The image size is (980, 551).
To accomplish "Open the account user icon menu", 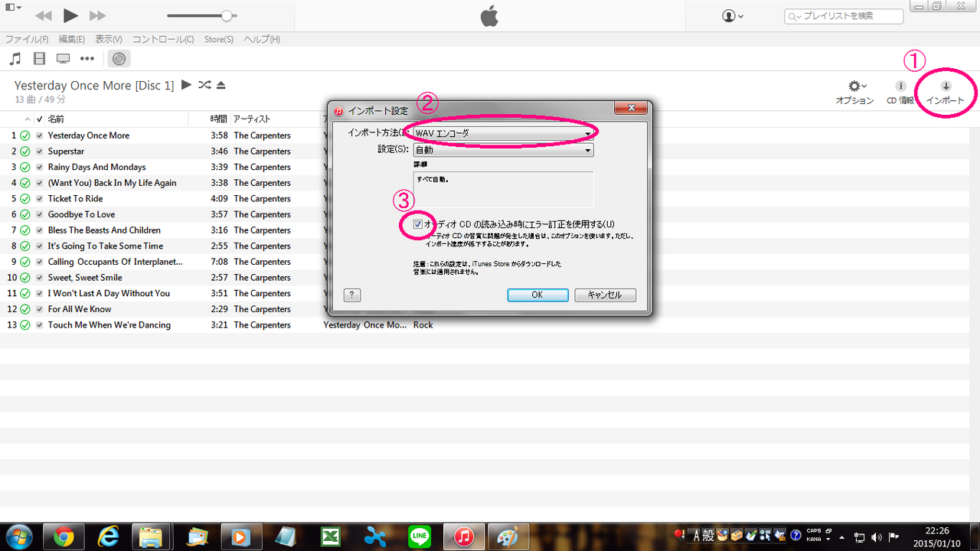I will coord(733,16).
